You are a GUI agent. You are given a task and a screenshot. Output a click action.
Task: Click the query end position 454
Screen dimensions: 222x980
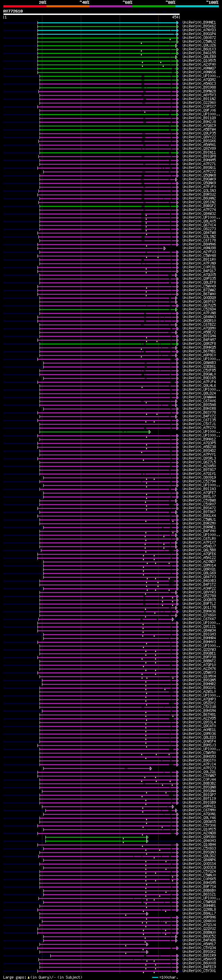pos(175,17)
